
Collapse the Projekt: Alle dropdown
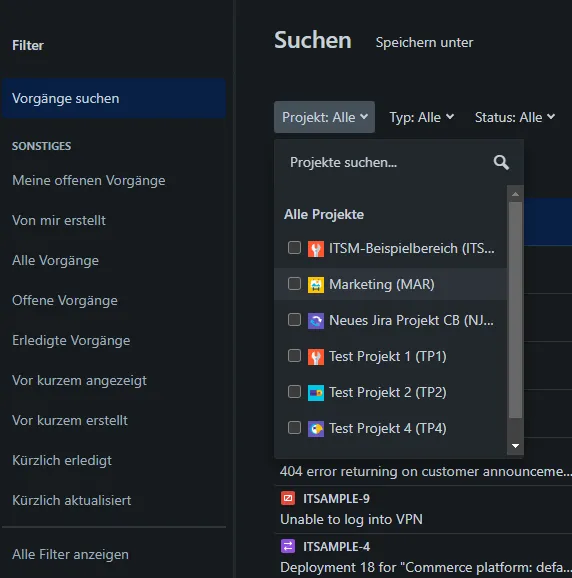click(324, 117)
